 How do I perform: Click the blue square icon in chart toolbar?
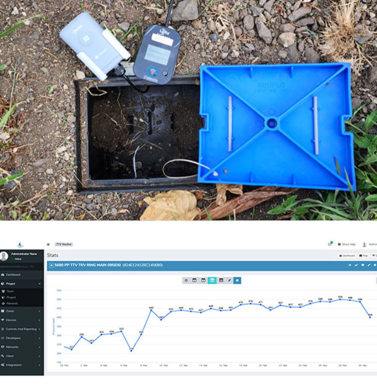click(237, 280)
